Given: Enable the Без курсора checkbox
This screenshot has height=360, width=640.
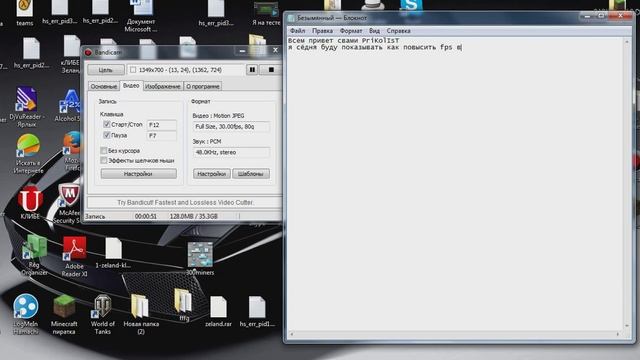Looking at the screenshot, I should point(104,151).
